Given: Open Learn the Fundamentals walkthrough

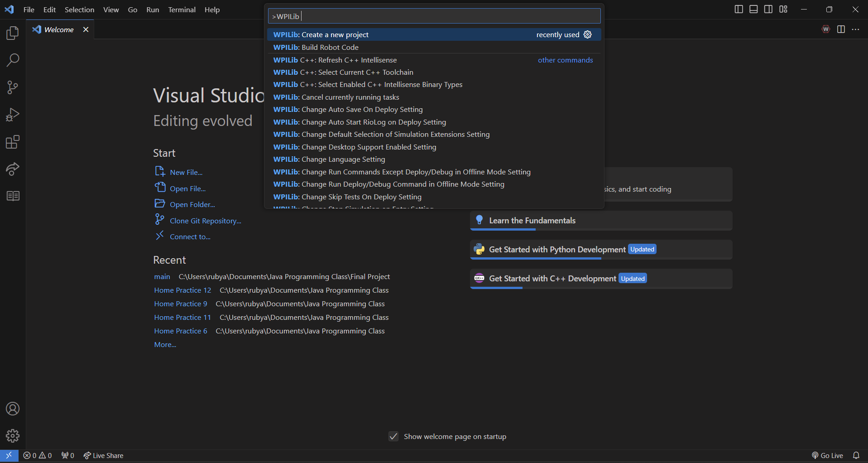Looking at the screenshot, I should click(601, 221).
